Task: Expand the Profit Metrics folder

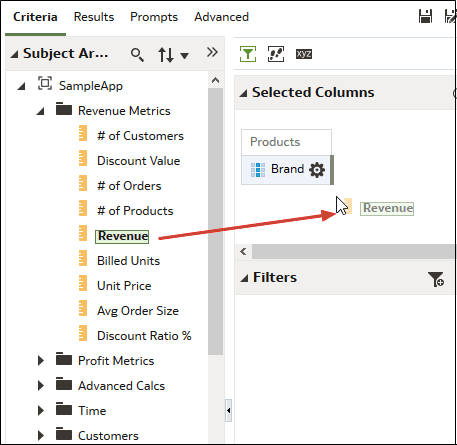Action: [x=41, y=361]
